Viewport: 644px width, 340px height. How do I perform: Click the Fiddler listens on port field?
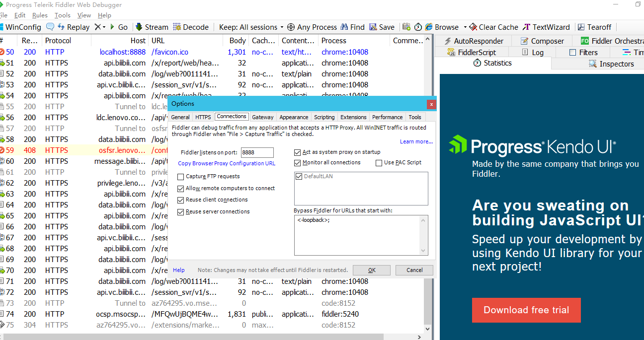(x=257, y=152)
